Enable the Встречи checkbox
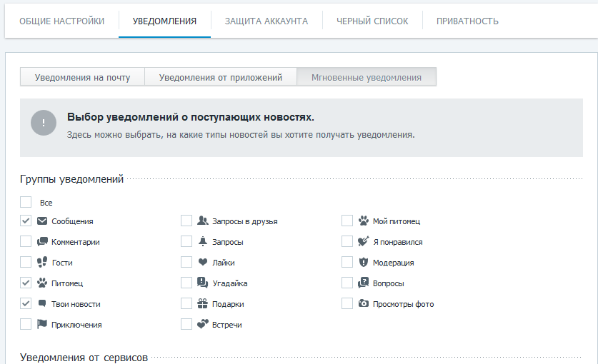Image resolution: width=598 pixels, height=364 pixels. tap(186, 324)
